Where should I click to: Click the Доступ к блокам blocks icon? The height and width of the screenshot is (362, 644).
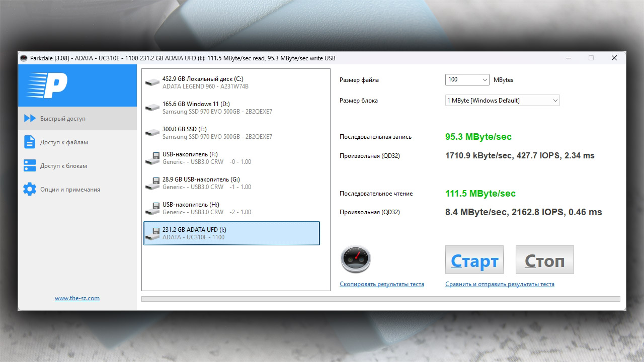[30, 166]
